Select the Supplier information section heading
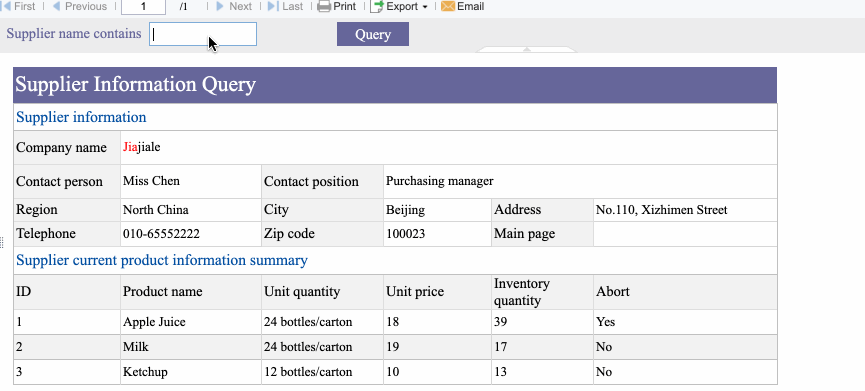The image size is (865, 391). pos(81,117)
